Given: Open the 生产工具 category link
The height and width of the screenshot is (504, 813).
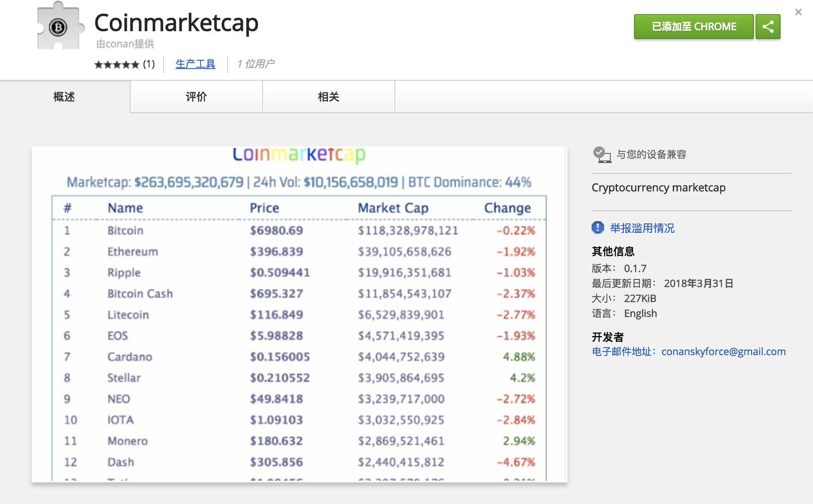Looking at the screenshot, I should click(195, 64).
